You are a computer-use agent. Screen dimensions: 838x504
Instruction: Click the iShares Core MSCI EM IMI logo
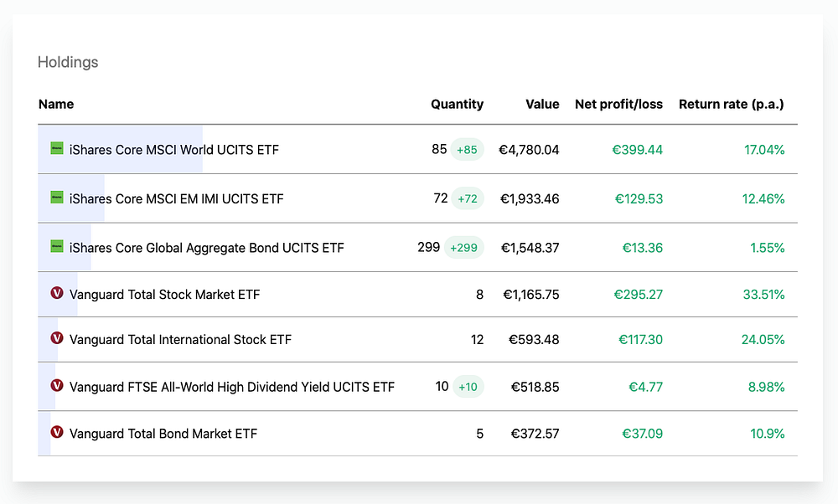coord(57,198)
